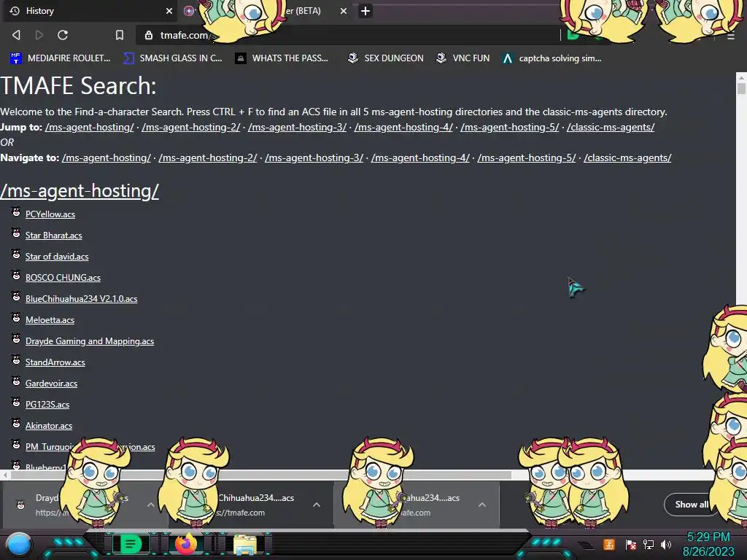The height and width of the screenshot is (560, 747).
Task: Navigate to /ms-agent-hosting-2/ directory
Action: click(208, 157)
